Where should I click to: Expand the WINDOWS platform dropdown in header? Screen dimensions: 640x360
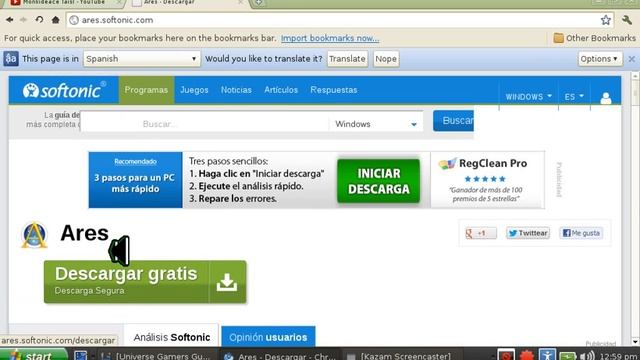[x=529, y=97]
